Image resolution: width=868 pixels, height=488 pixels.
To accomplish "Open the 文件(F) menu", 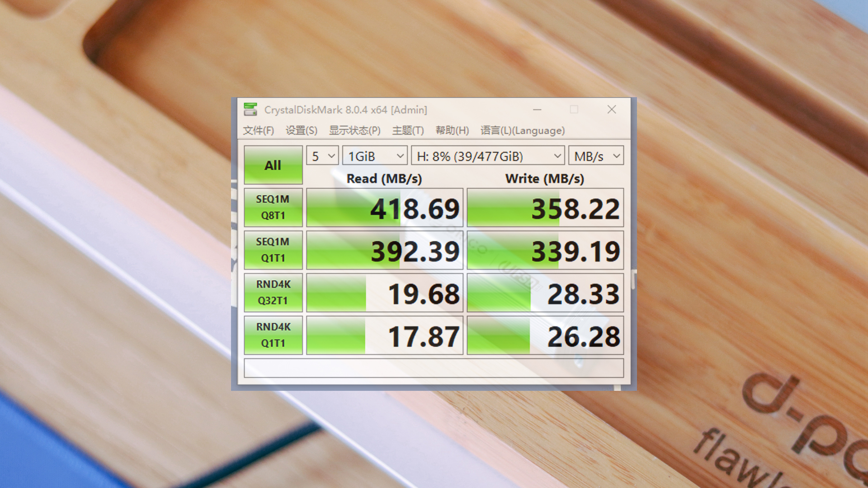I will (258, 131).
